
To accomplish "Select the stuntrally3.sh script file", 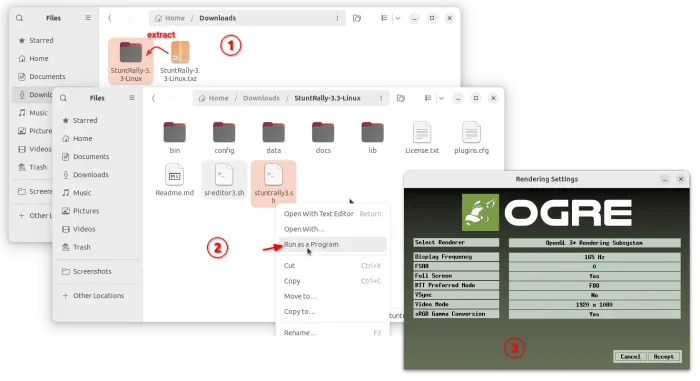I will click(274, 183).
